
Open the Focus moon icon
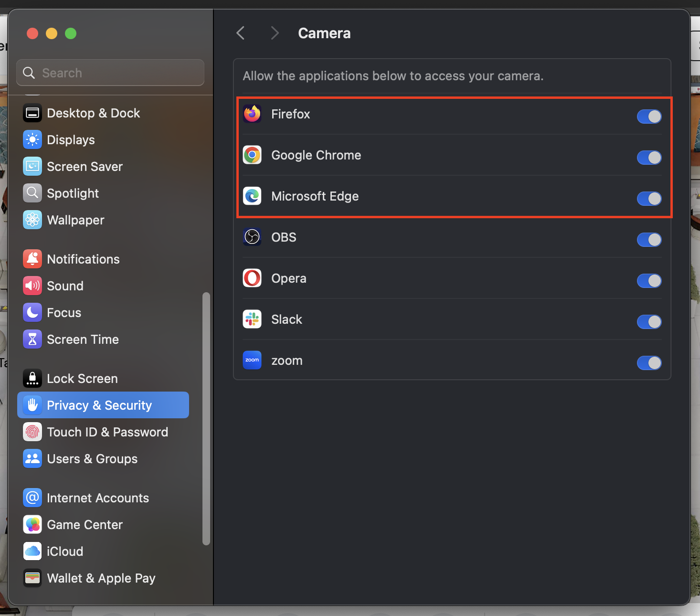point(32,313)
